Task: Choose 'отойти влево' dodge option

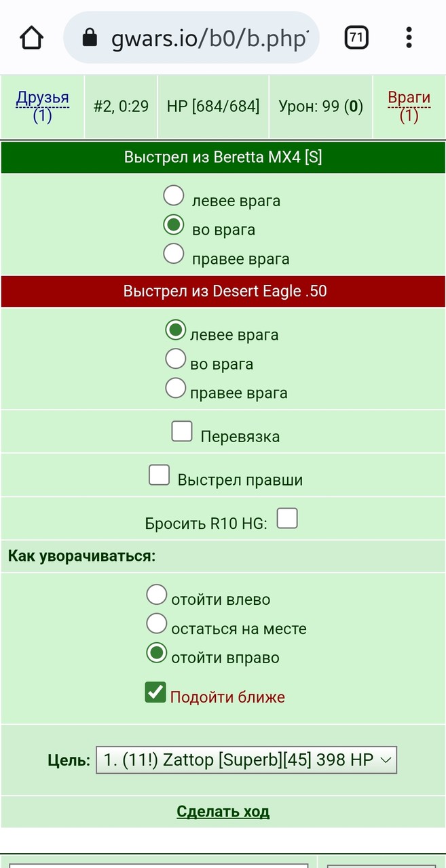Action: [x=157, y=594]
